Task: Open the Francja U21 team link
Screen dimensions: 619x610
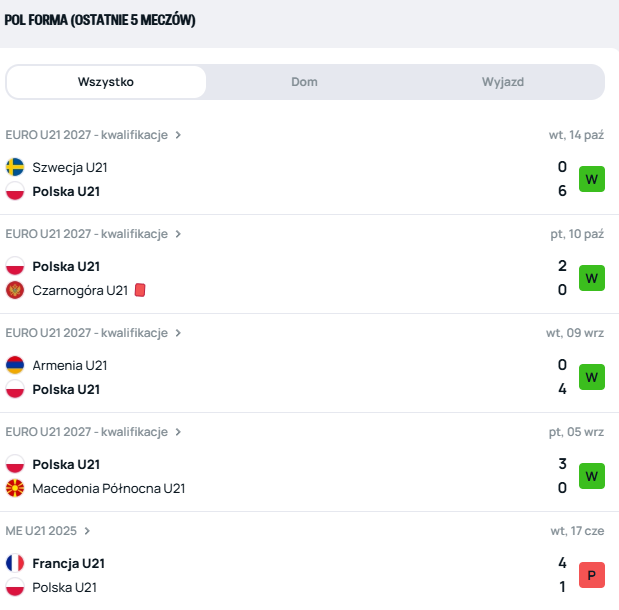Action: click(x=68, y=563)
